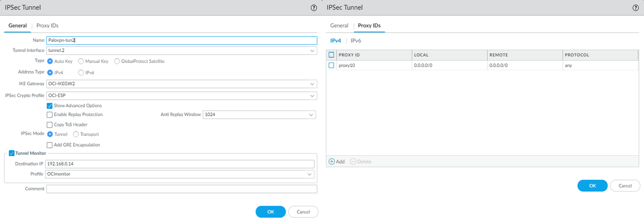Sort by the REMOTE column header

tap(525, 55)
